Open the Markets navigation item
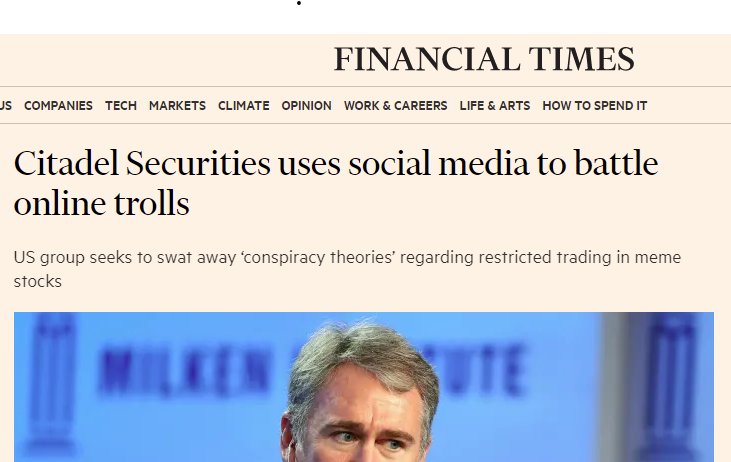The height and width of the screenshot is (462, 731). pyautogui.click(x=177, y=106)
